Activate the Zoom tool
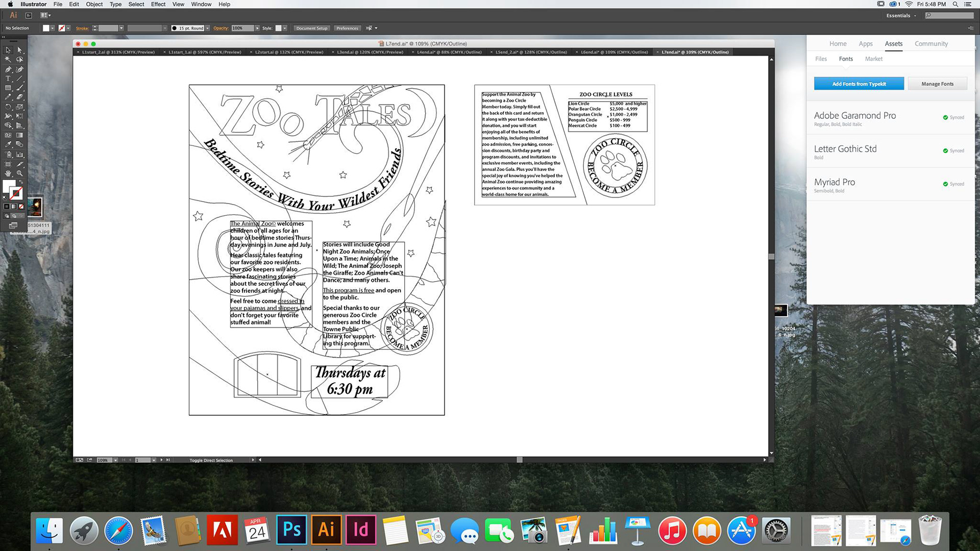Screen dimensions: 980x551 coord(19,173)
